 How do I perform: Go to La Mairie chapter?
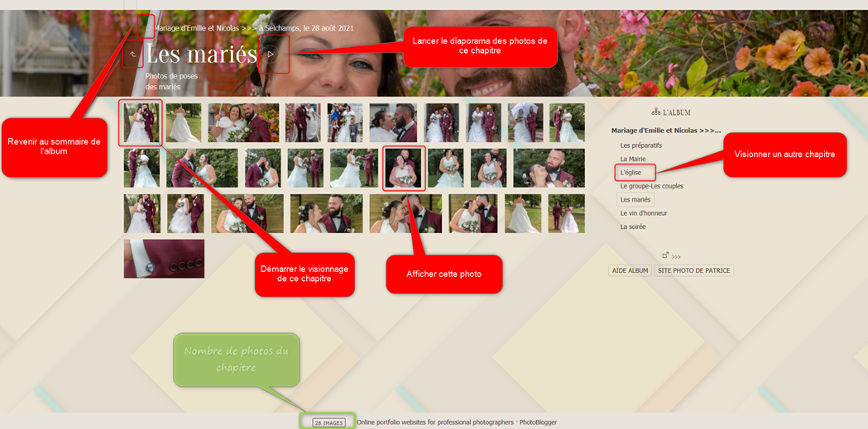coord(633,159)
